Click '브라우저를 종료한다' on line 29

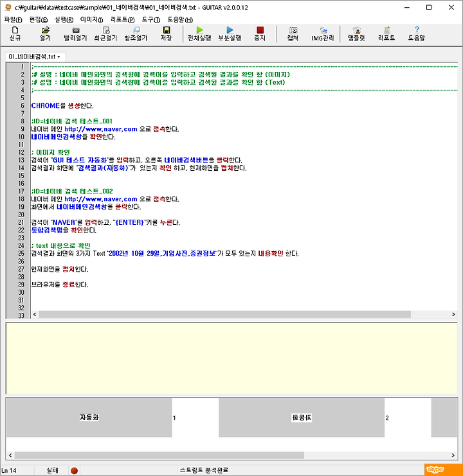tap(60, 285)
